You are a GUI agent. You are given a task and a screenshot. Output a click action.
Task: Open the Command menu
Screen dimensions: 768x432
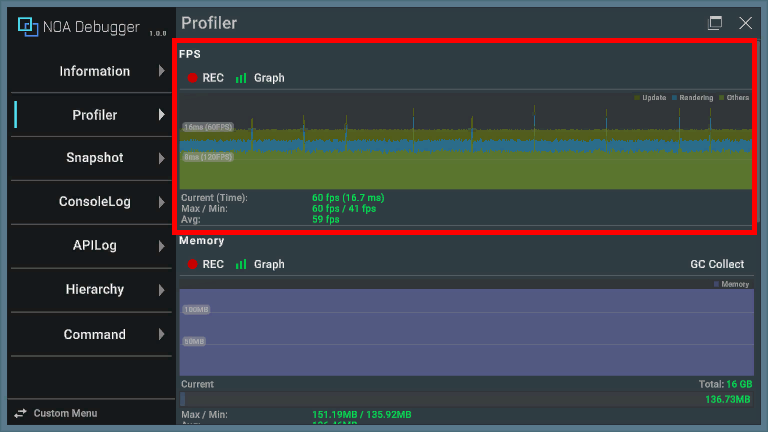[x=91, y=335]
